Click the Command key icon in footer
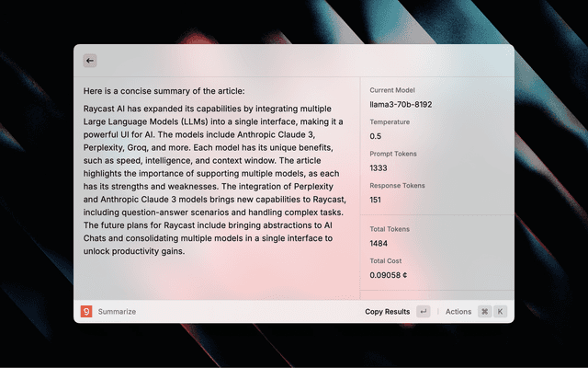 click(x=484, y=312)
